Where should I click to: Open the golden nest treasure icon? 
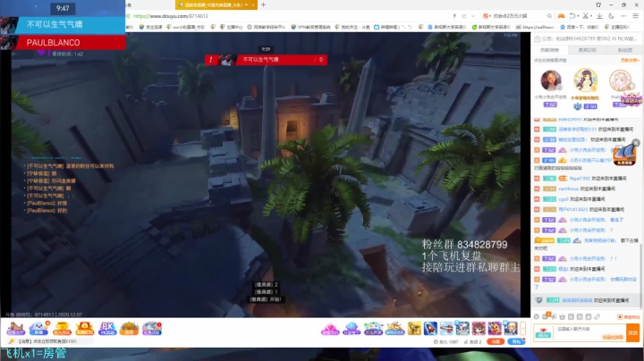(129, 328)
